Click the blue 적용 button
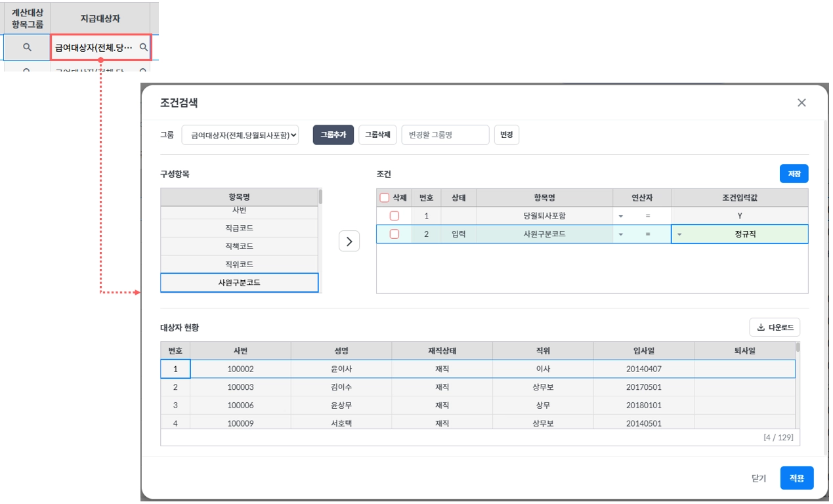The height and width of the screenshot is (504, 833). point(797,478)
